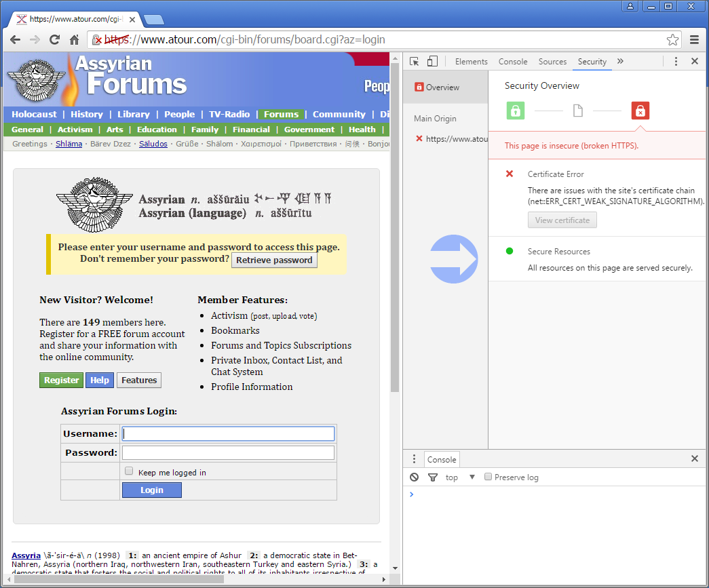Toggle the device mode icon in DevTools
Screen dimensions: 709x588
(x=433, y=62)
